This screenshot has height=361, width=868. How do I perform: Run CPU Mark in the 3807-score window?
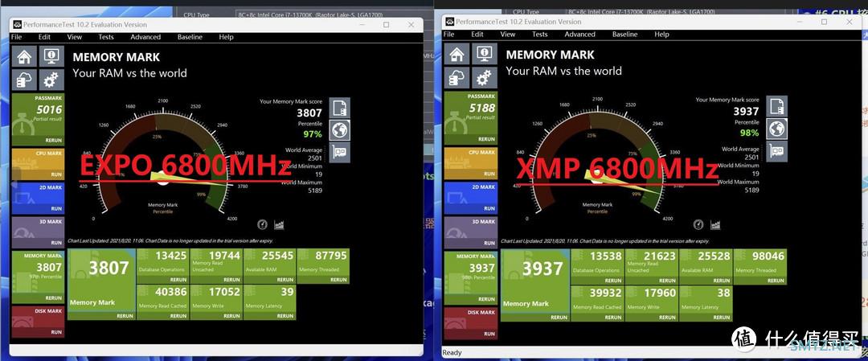click(56, 174)
